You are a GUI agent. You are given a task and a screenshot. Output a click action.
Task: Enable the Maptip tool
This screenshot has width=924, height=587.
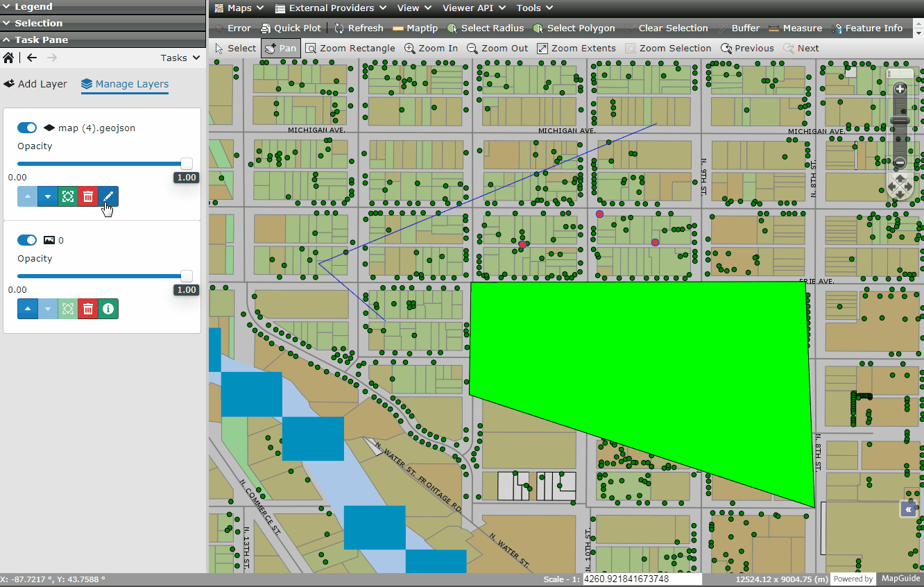tap(415, 28)
